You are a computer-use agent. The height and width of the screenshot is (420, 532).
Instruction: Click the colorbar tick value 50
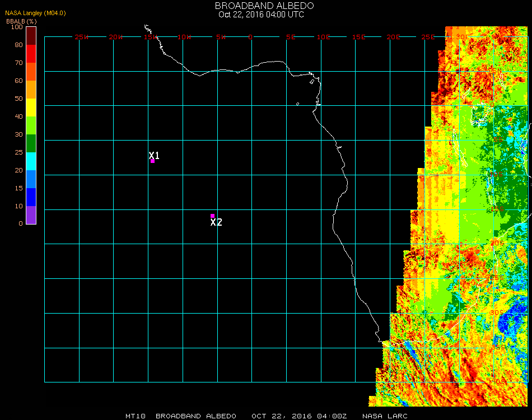18,99
